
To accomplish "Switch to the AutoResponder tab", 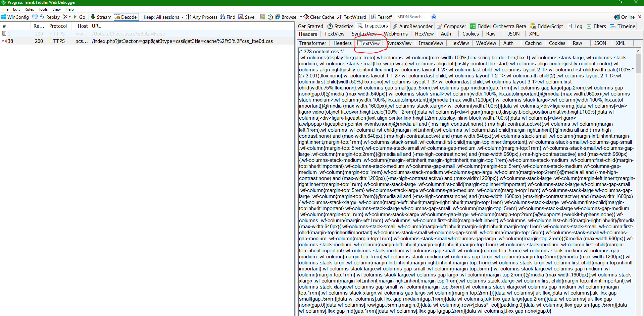I will (412, 26).
